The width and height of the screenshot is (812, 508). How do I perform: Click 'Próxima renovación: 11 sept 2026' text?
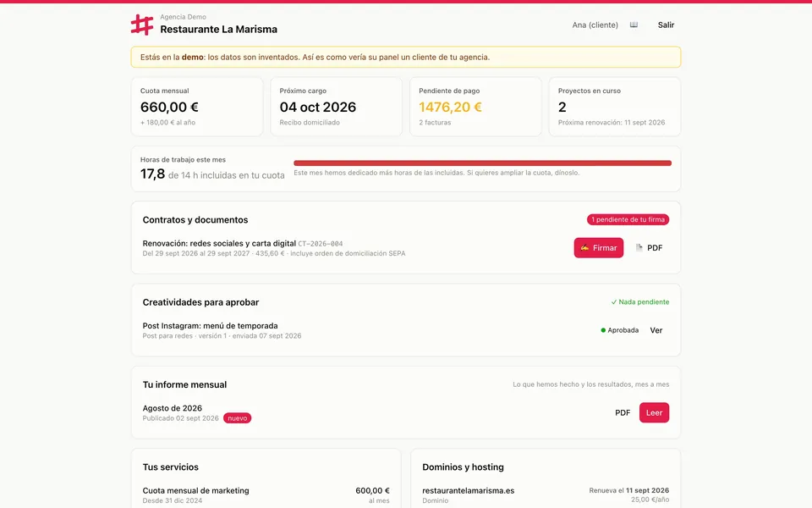coord(612,122)
